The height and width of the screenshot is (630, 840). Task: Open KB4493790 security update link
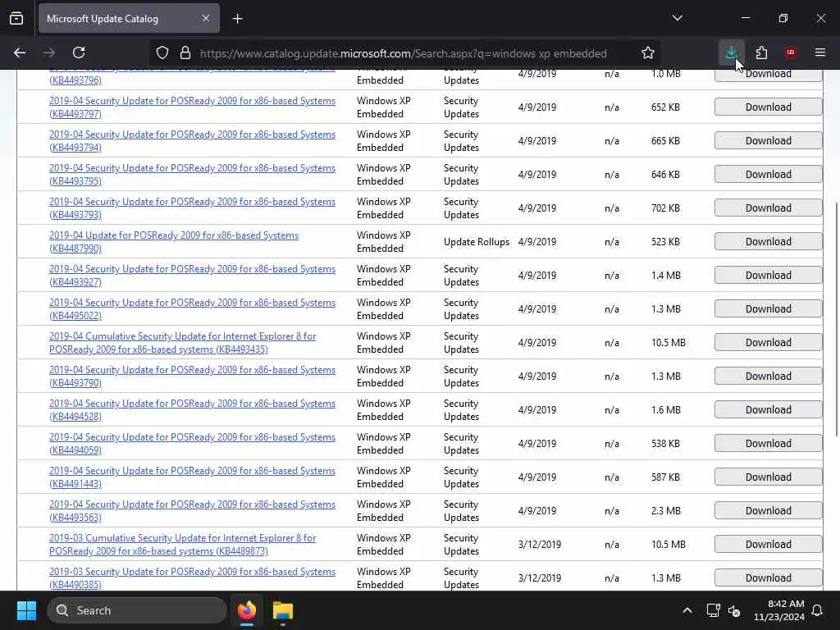point(192,377)
